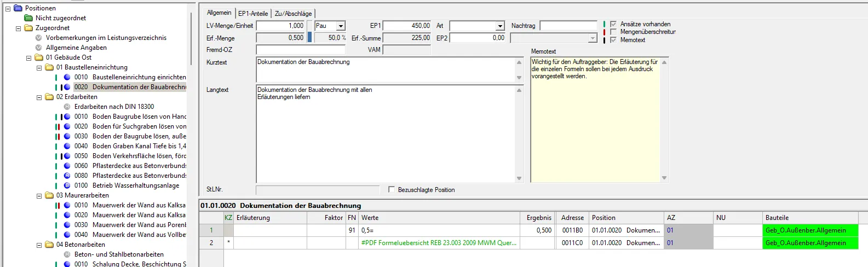Click the grey icon beside Allgemeine Angaben
868x267 pixels.
[38, 48]
